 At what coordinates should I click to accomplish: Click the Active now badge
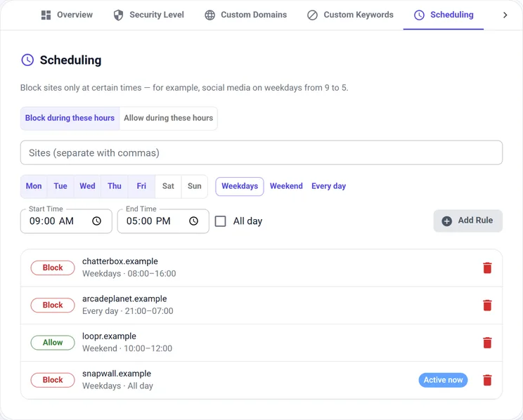click(x=443, y=380)
